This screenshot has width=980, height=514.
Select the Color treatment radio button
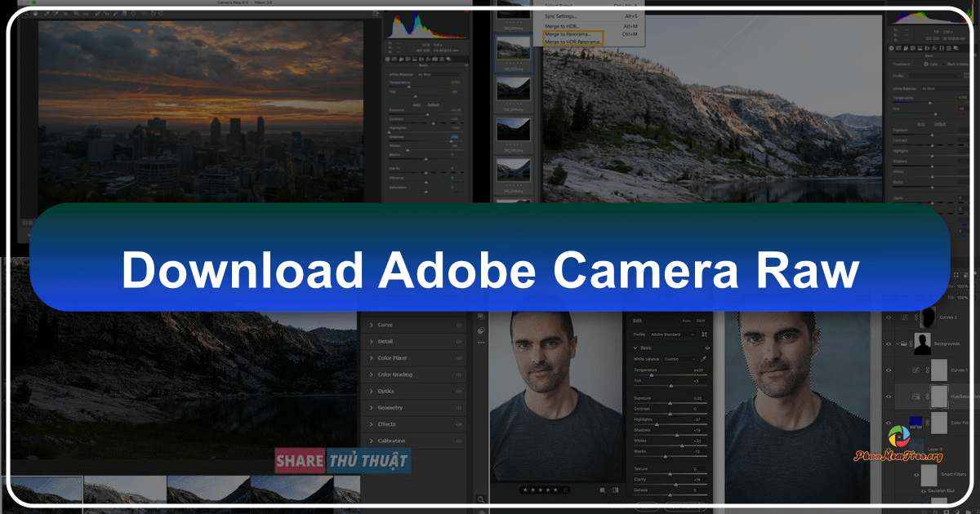(x=926, y=64)
